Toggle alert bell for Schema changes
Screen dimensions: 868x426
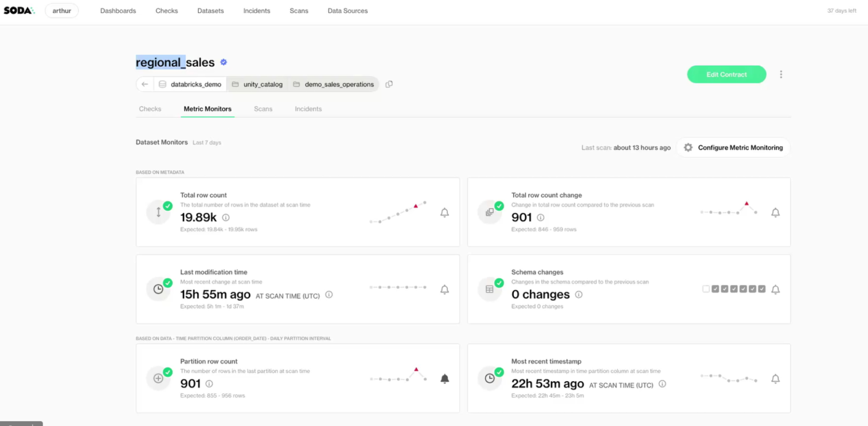775,290
